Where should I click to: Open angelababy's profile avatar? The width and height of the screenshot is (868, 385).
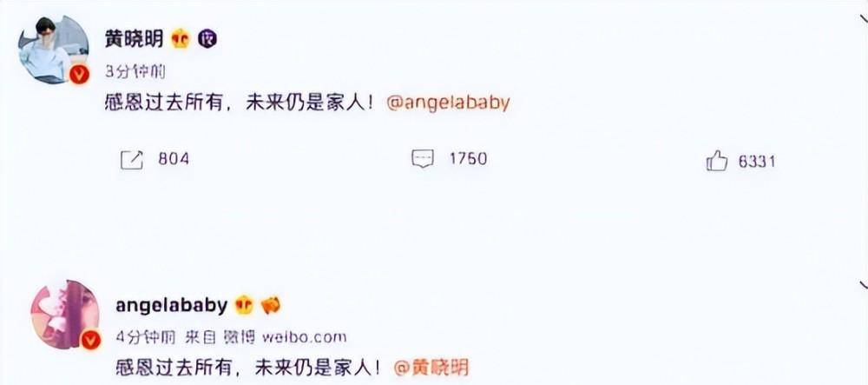[65, 315]
